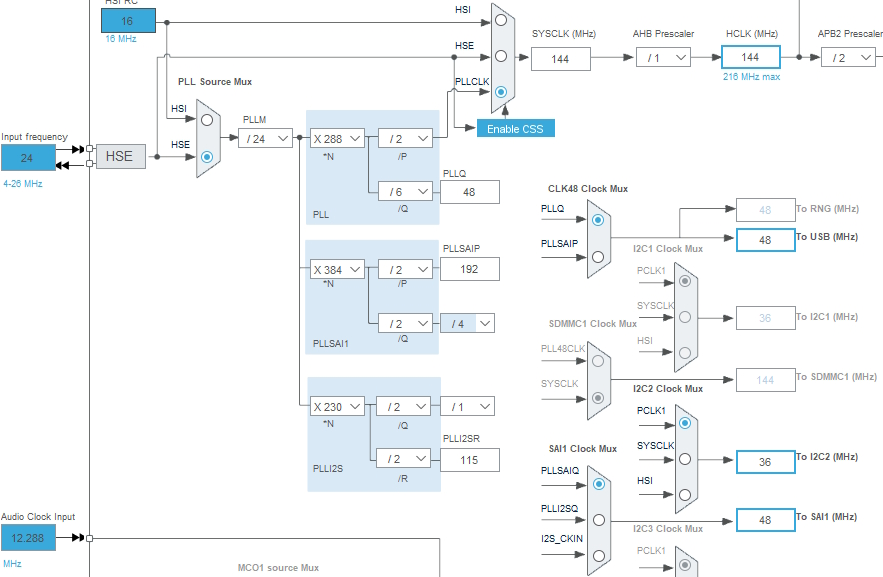Open the PLLI2S X 230 multiplier dropdown
This screenshot has width=883, height=577.
[337, 406]
